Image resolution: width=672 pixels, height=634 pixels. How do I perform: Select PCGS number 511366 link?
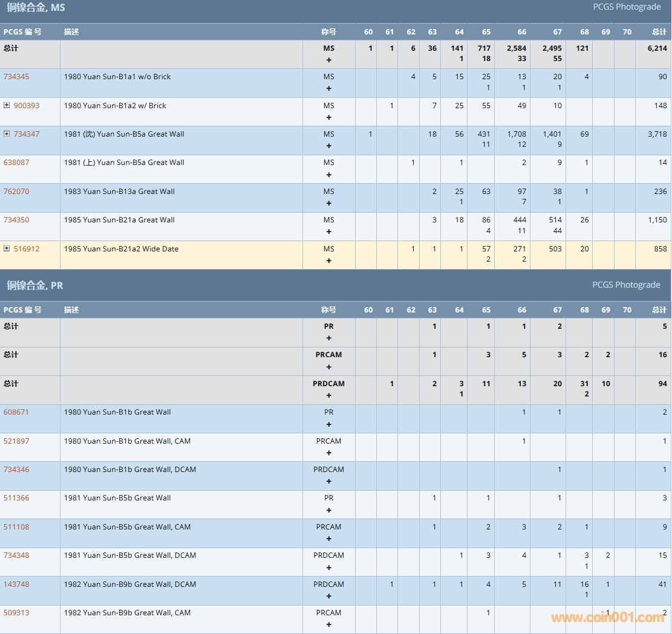pos(16,498)
